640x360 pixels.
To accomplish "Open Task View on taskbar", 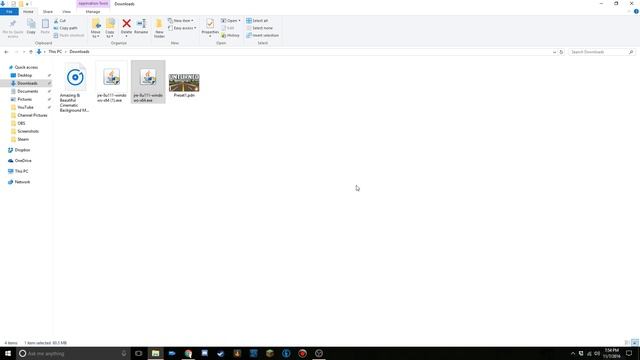I will click(x=139, y=353).
